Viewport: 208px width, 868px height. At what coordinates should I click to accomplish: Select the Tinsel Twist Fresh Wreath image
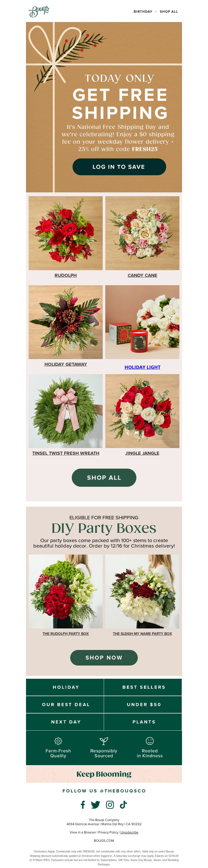click(x=66, y=411)
